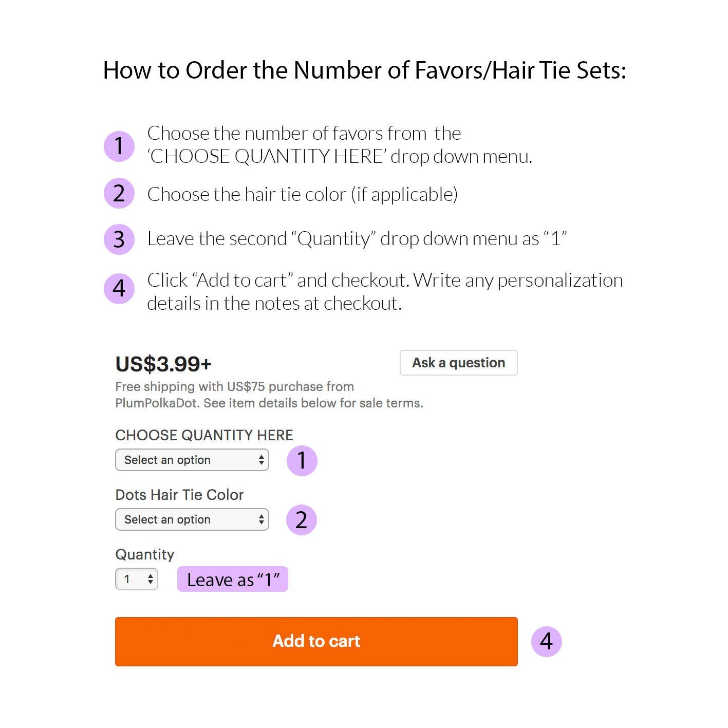Image resolution: width=728 pixels, height=728 pixels.
Task: Click the purple 2 badge beside the hair tie dropdown
Action: [301, 520]
